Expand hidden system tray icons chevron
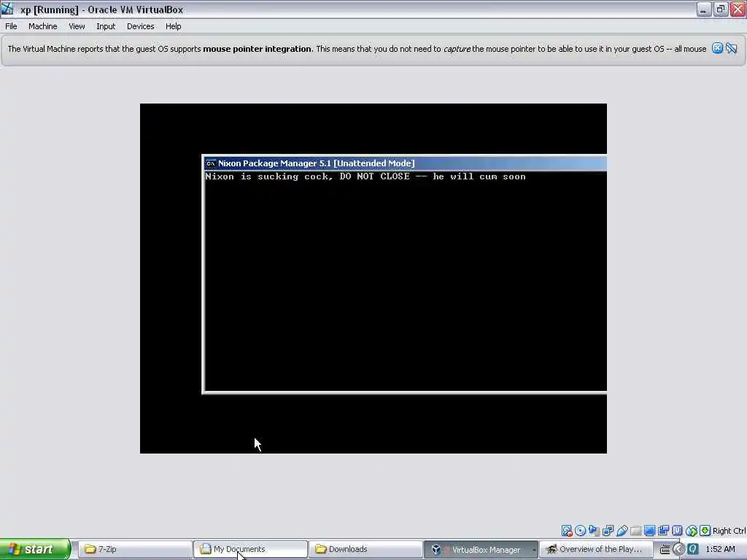The image size is (747, 560). click(679, 550)
